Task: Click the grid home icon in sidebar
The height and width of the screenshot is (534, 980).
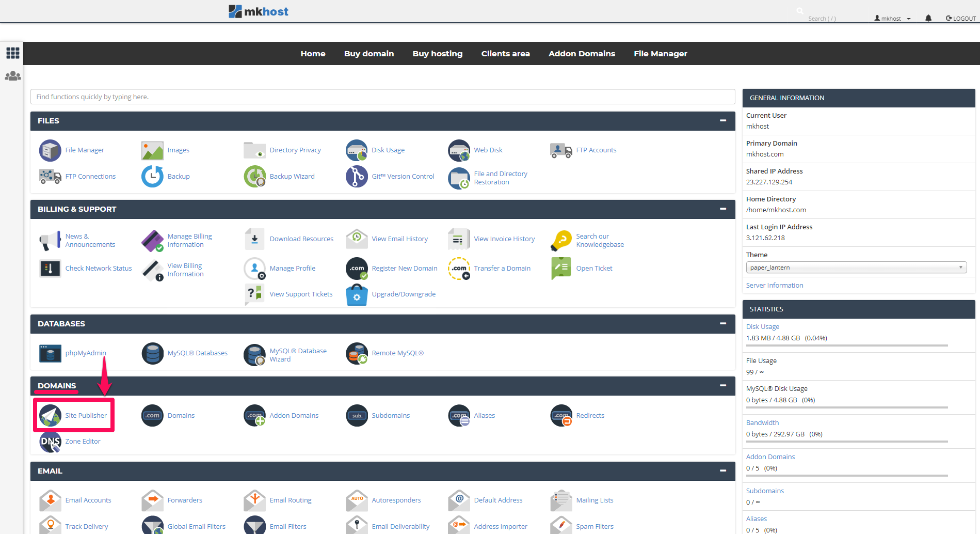Action: click(x=12, y=53)
